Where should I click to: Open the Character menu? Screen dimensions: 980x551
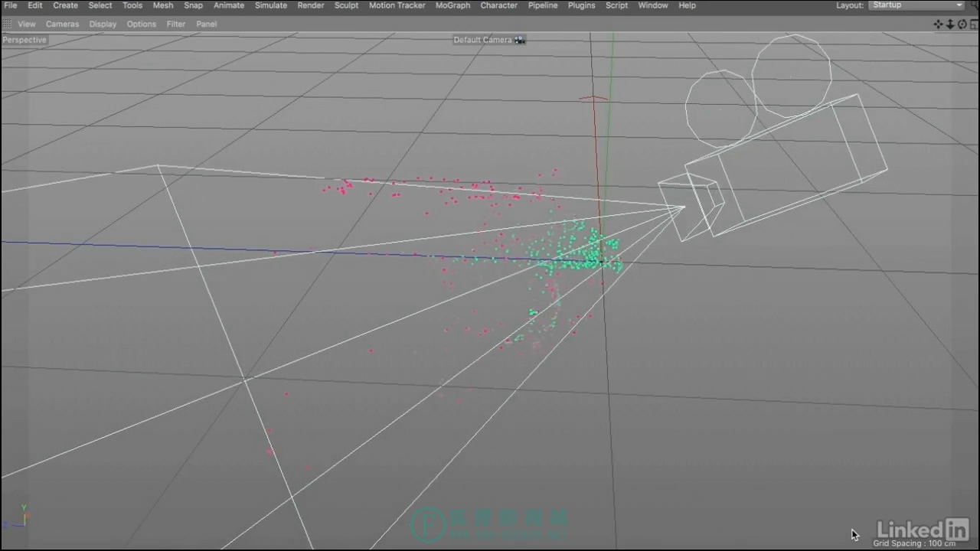(498, 5)
